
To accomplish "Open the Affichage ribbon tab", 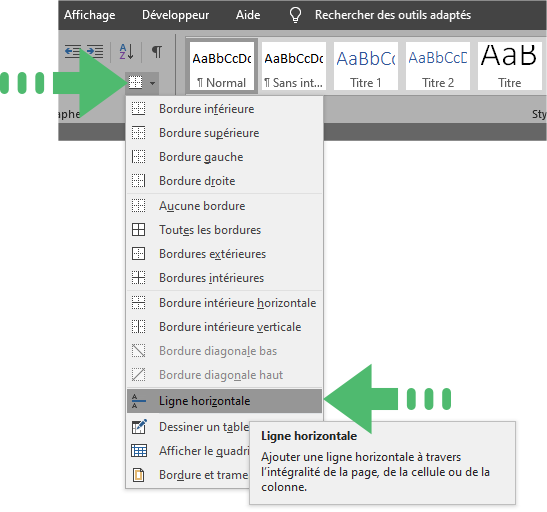I will point(90,15).
